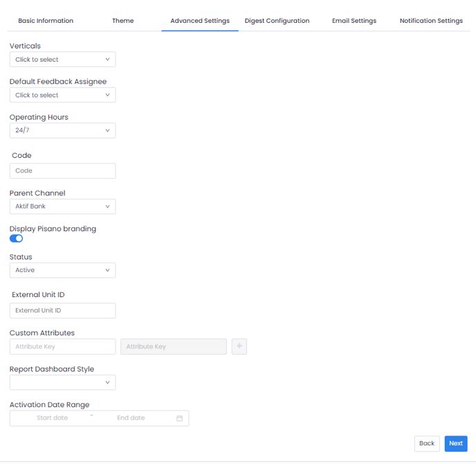The height and width of the screenshot is (464, 476).
Task: Click the Code input field
Action: (62, 170)
